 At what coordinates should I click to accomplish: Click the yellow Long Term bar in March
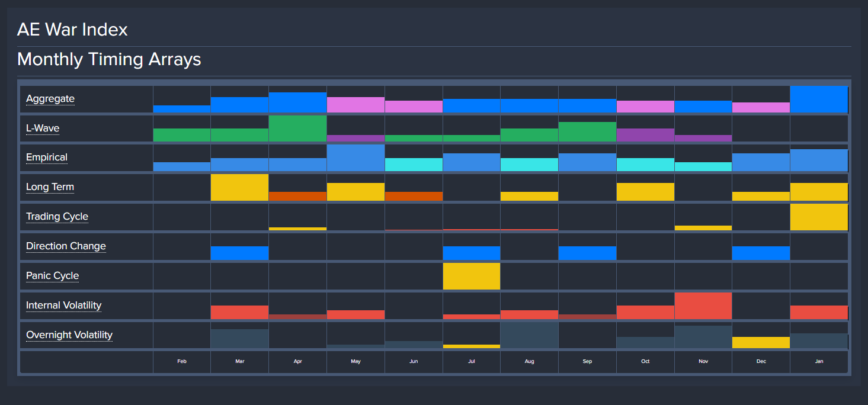[x=239, y=188]
